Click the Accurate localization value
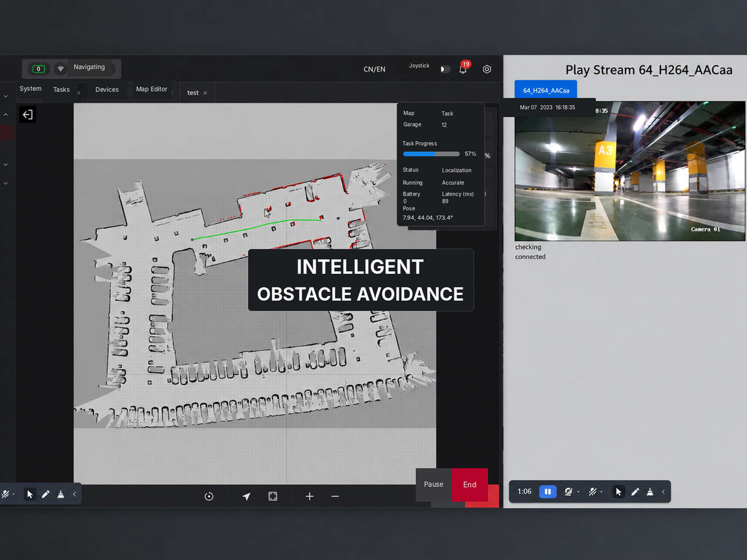 pyautogui.click(x=453, y=183)
